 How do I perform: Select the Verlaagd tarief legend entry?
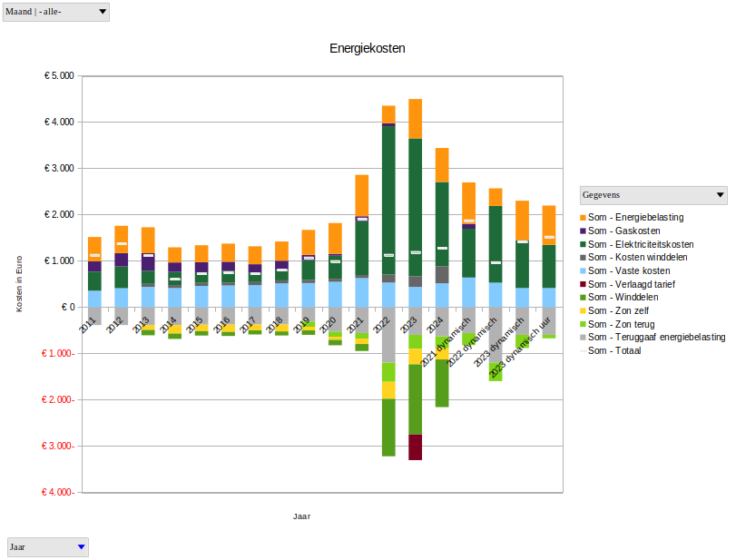(632, 284)
